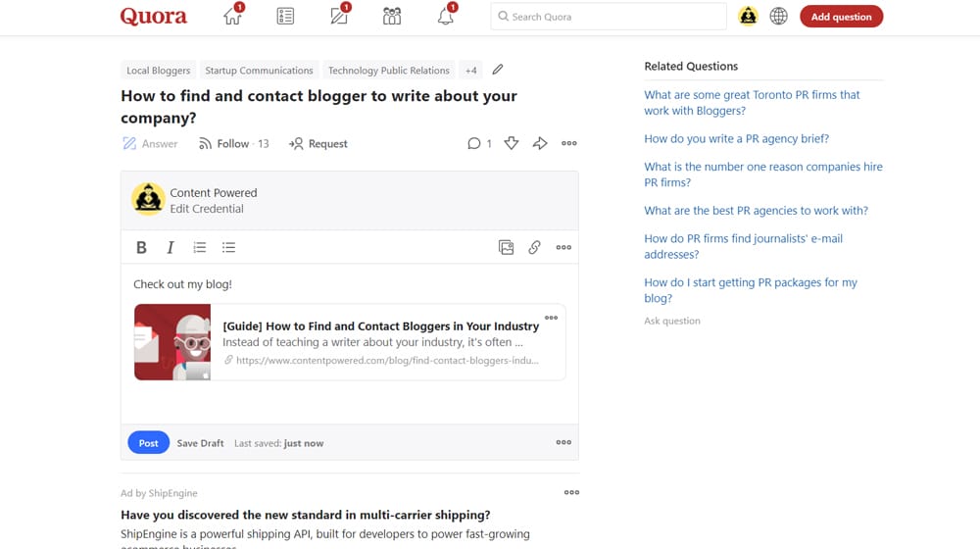Click the Request answers button
This screenshot has height=549, width=980.
(x=318, y=144)
